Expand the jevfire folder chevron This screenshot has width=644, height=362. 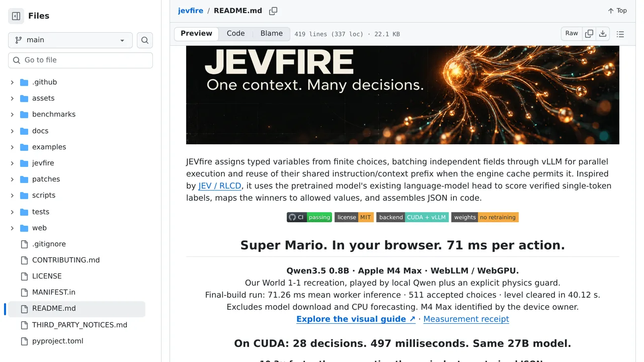[12, 163]
